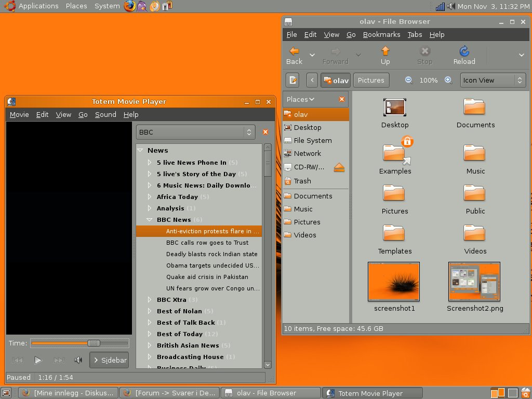Select 'Deadly blasts rock Indian state' item
Screen dimensions: 532x399
212,254
